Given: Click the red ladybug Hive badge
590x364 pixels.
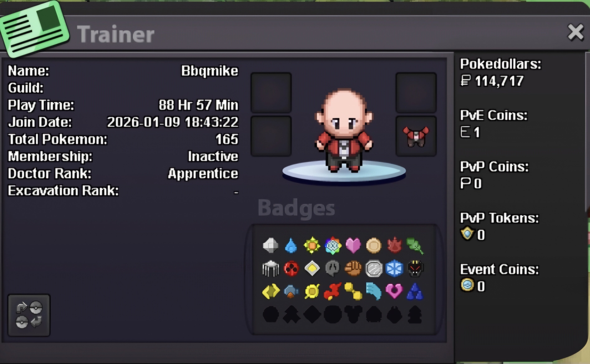Looking at the screenshot, I should 291,268.
